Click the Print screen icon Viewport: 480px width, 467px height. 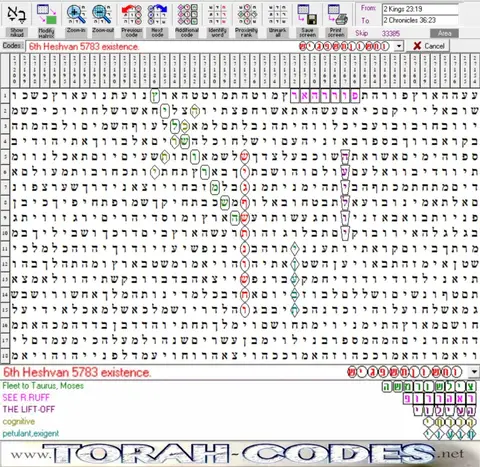click(337, 14)
